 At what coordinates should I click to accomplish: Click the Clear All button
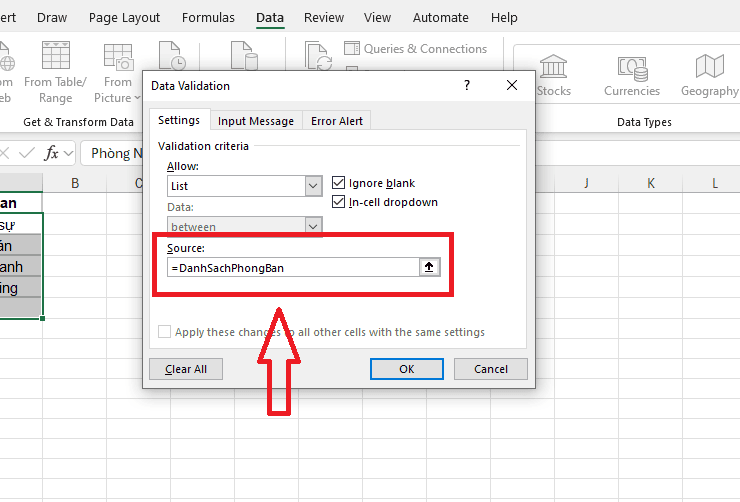tap(186, 368)
